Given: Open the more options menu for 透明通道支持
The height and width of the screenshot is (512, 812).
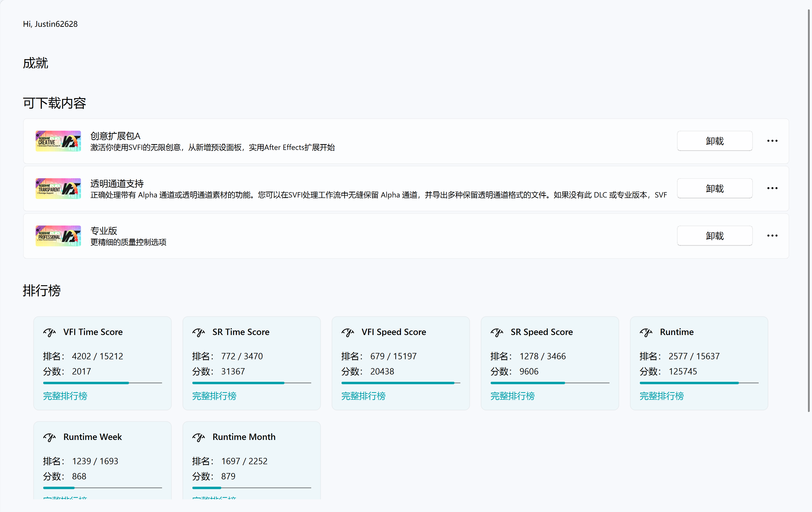Looking at the screenshot, I should click(x=772, y=188).
